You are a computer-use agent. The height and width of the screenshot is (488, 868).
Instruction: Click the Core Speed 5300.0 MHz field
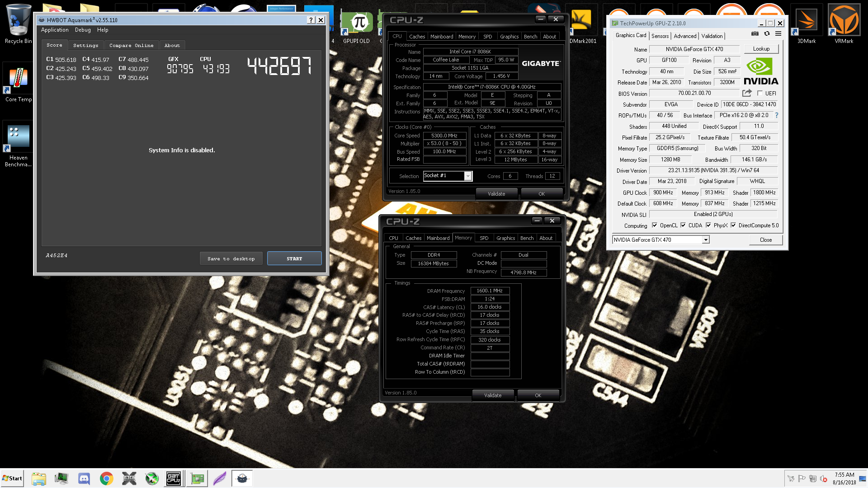(444, 136)
